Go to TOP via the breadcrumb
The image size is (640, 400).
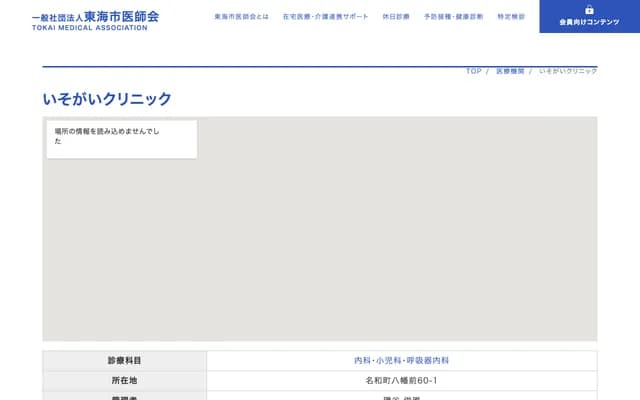(473, 71)
